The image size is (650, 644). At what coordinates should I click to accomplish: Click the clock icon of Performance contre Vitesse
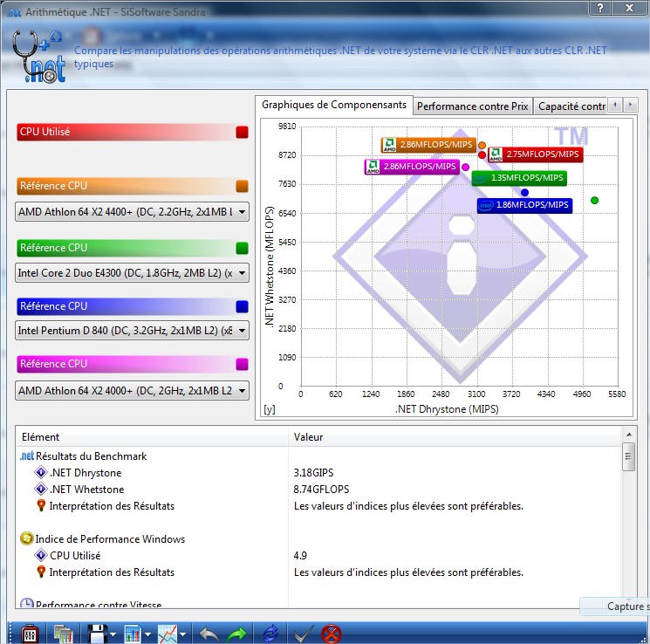pyautogui.click(x=26, y=603)
